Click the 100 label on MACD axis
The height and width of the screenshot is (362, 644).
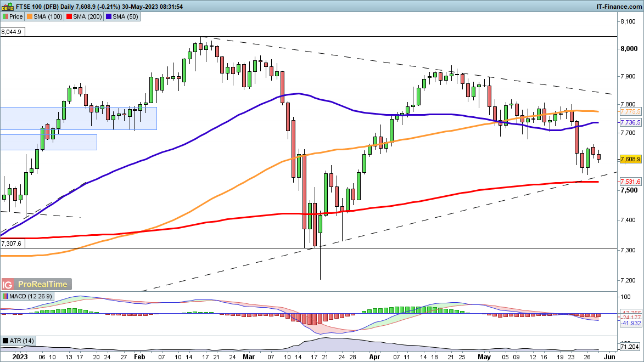point(625,297)
